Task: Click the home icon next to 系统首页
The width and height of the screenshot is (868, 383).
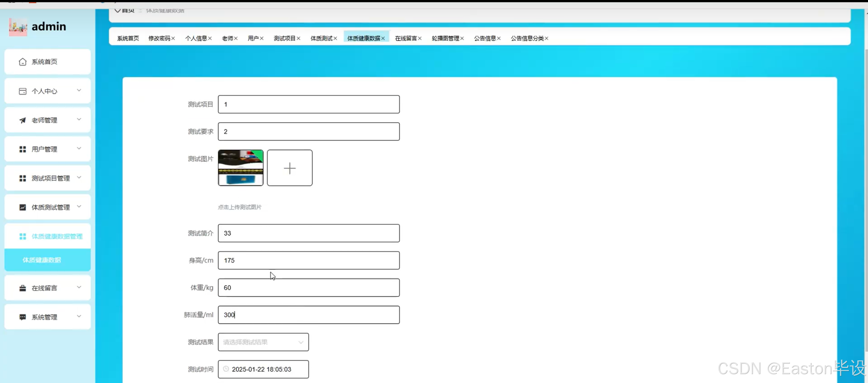Action: [x=23, y=62]
